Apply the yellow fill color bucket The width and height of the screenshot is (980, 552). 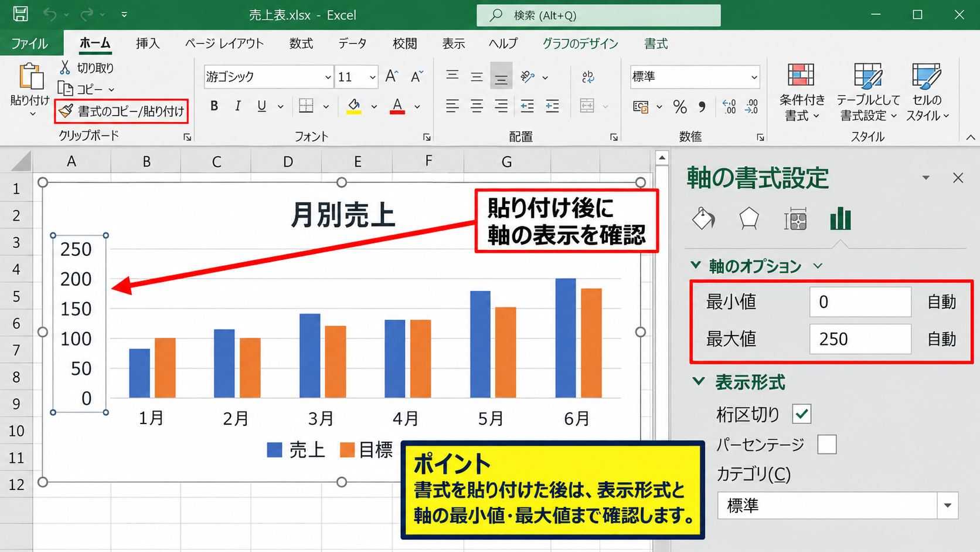coord(354,106)
